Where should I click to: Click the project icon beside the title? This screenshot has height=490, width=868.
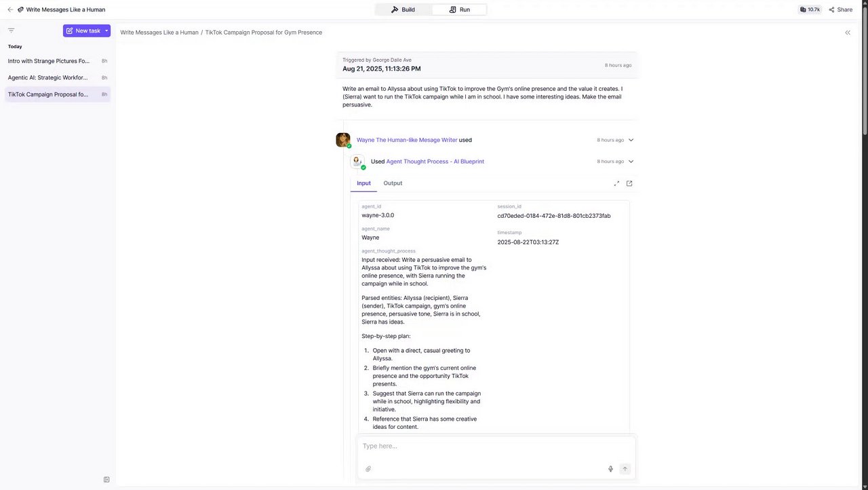20,10
